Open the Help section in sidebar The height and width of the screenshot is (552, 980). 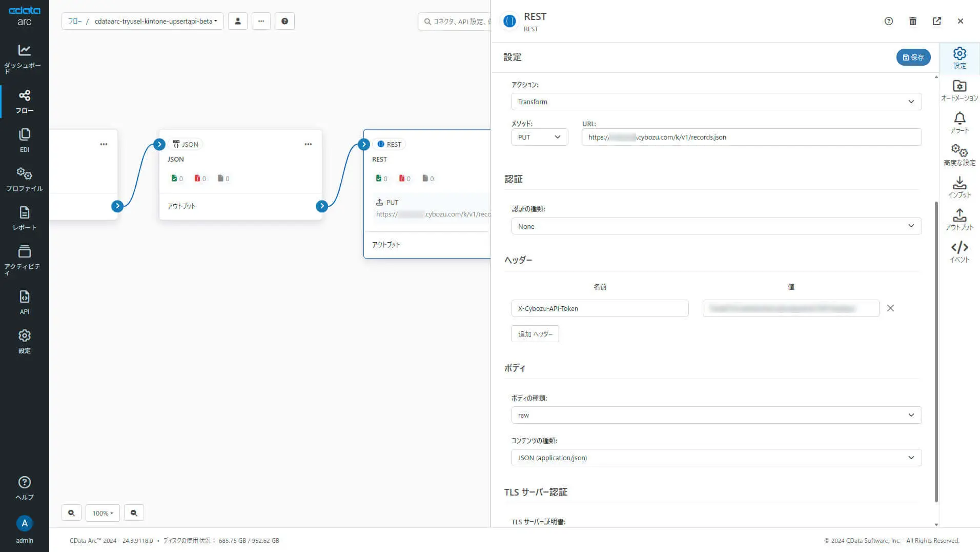coord(24,488)
